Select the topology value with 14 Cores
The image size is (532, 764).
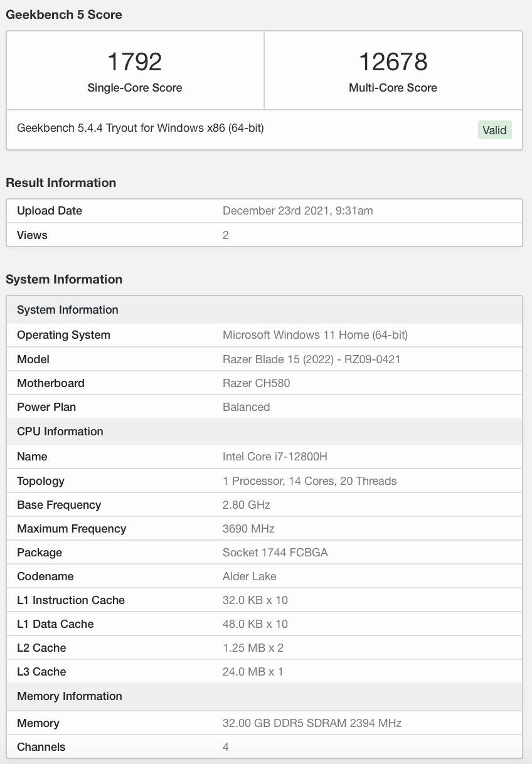point(309,481)
